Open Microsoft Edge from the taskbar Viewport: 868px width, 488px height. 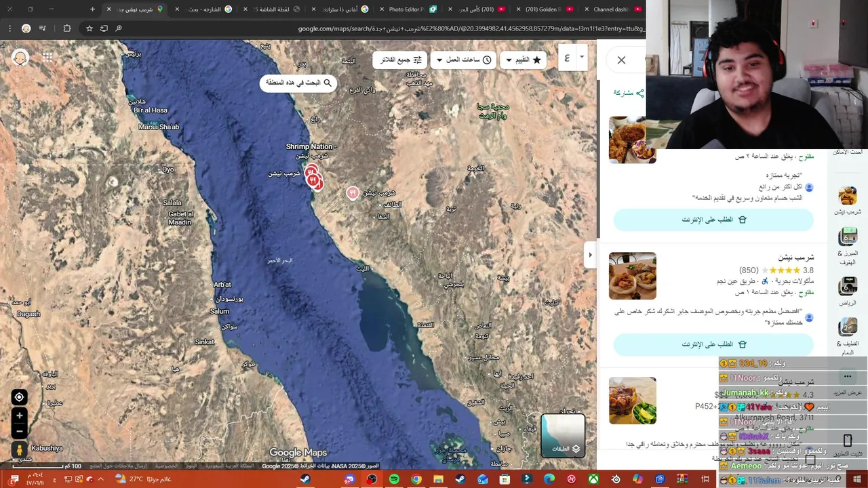pos(549,479)
